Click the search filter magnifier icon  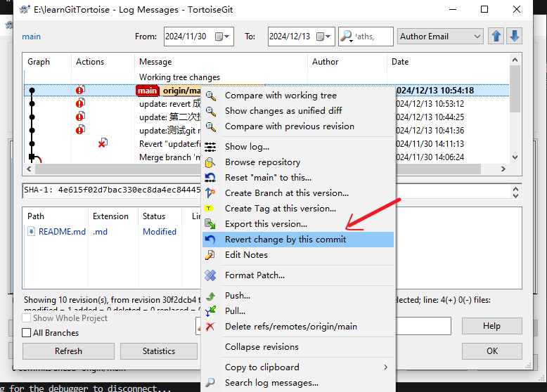(347, 37)
